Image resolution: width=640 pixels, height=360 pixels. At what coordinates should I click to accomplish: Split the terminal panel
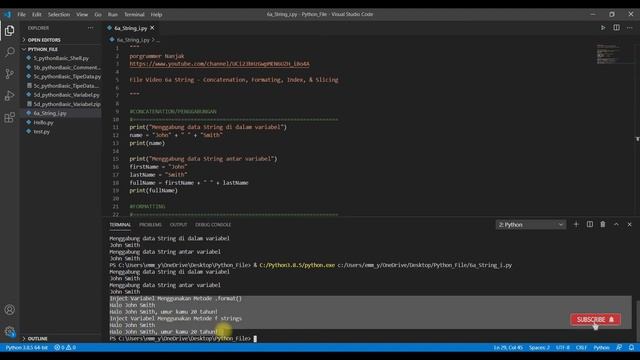(590, 224)
